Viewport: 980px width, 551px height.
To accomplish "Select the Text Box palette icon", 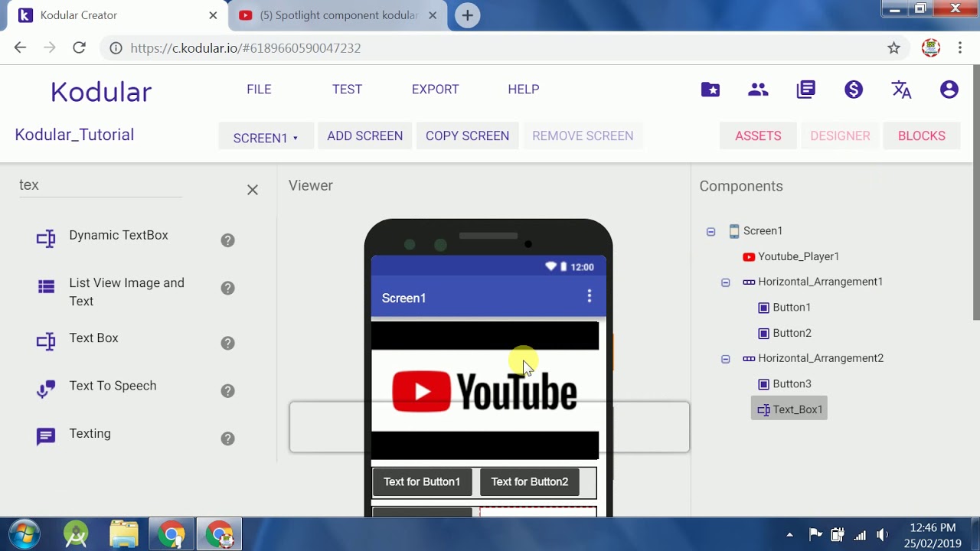I will 46,342.
